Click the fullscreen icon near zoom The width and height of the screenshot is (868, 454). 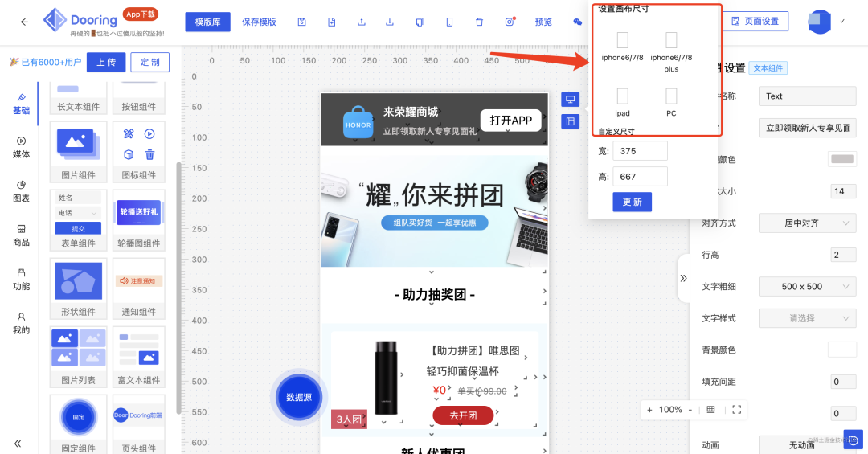click(x=737, y=410)
